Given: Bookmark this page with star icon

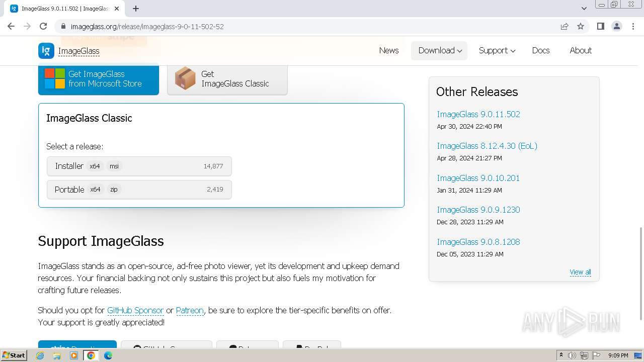Looking at the screenshot, I should tap(581, 26).
